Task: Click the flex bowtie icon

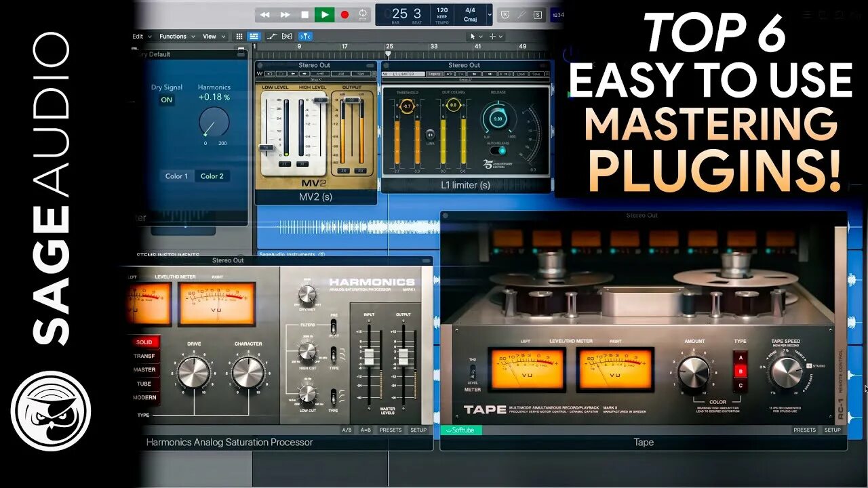Action: coord(287,37)
